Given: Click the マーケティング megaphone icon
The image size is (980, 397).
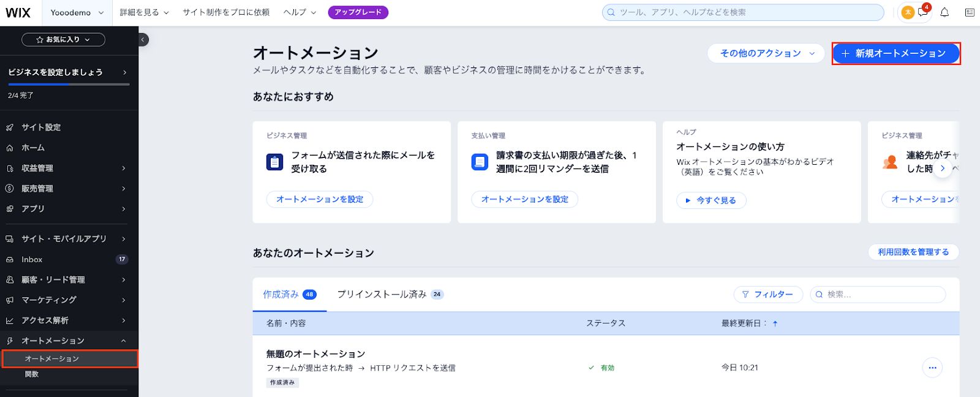Looking at the screenshot, I should pyautogui.click(x=10, y=300).
